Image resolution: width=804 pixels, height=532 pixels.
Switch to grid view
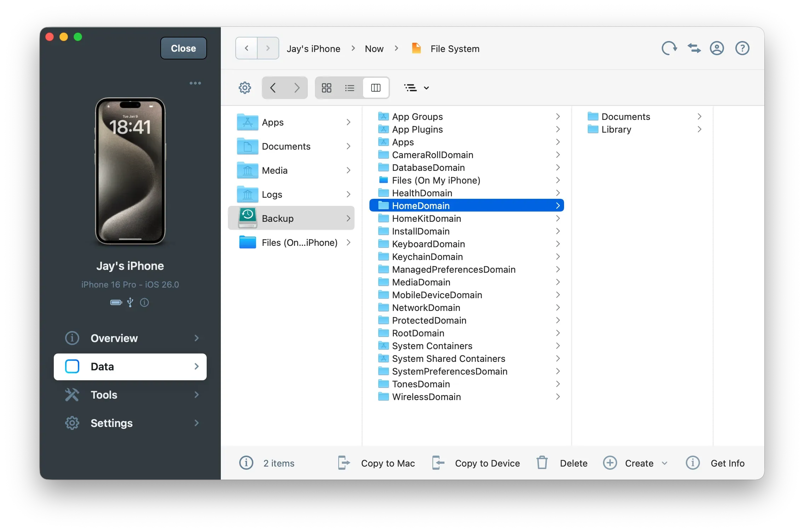click(x=326, y=87)
